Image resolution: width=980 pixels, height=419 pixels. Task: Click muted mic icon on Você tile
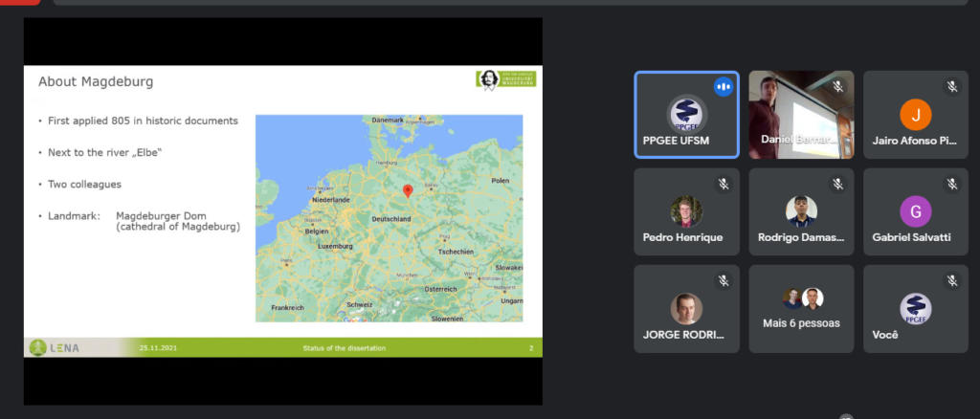coord(952,280)
